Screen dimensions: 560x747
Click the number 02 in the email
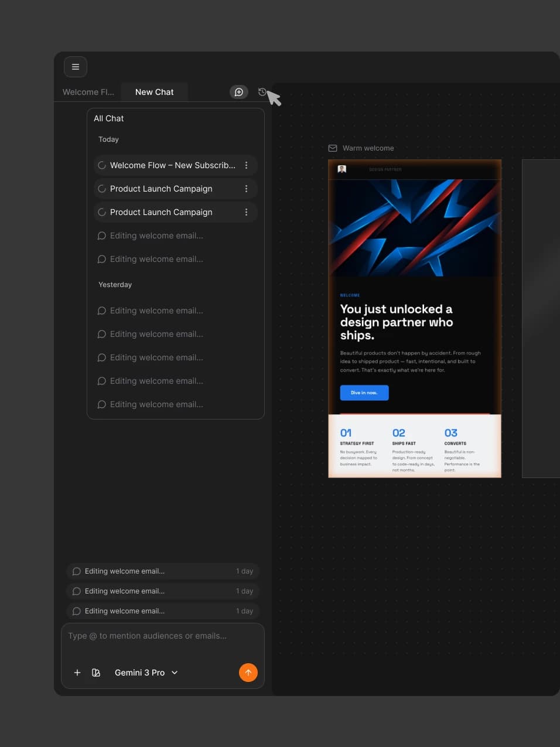(399, 433)
